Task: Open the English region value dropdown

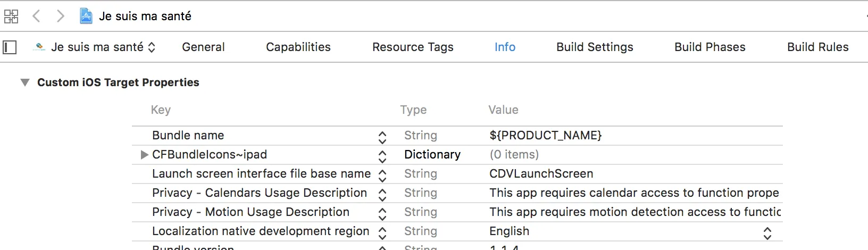Action: point(767,232)
